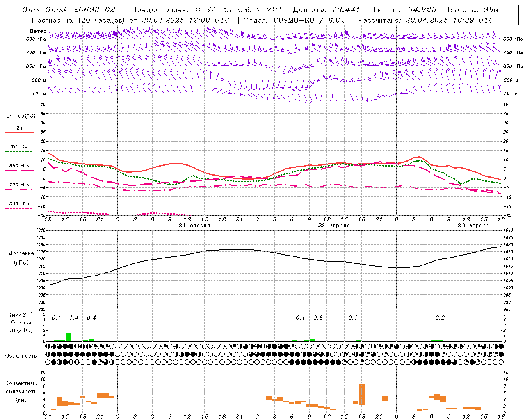The image size is (525, 420).
Task: Click the "Td 2м" dew point legend entry
Action: coord(19,147)
